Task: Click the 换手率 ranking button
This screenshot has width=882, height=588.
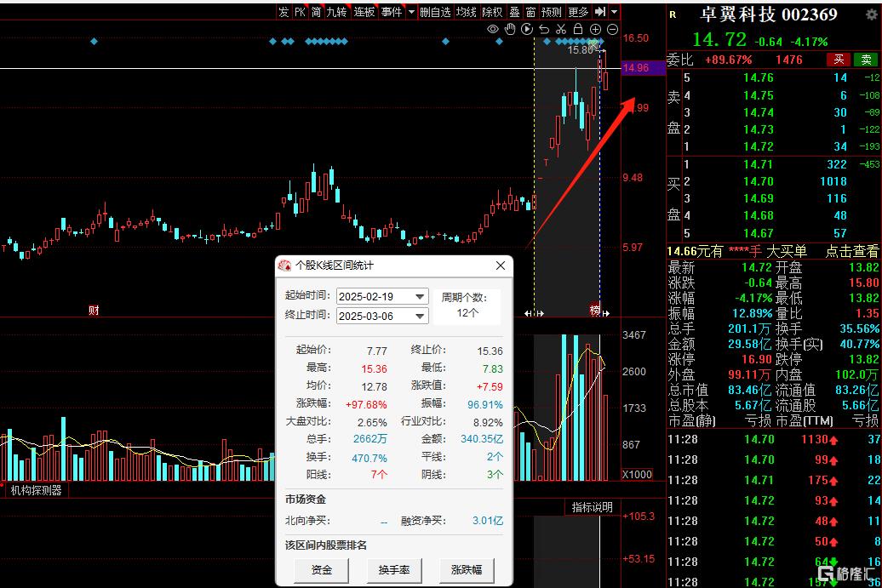Action: pos(393,569)
